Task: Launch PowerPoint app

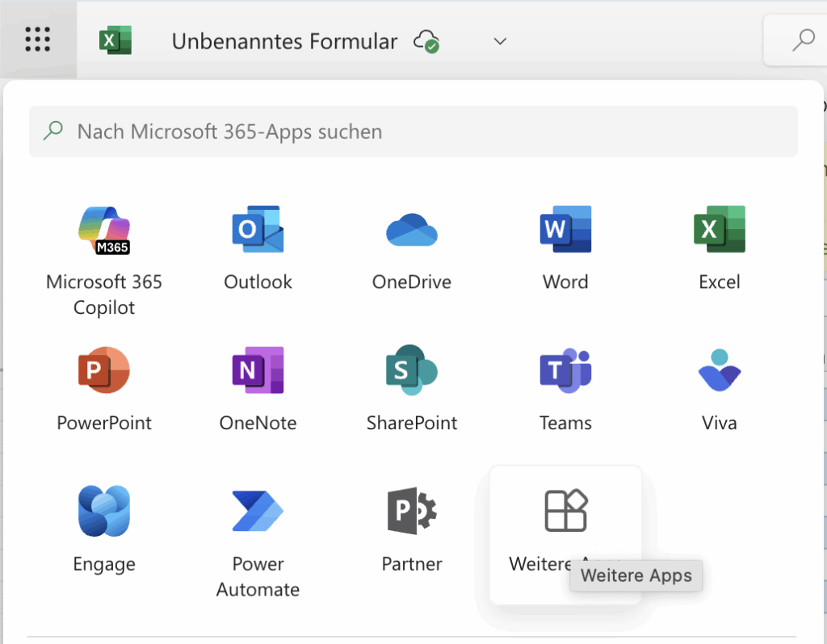Action: (104, 390)
